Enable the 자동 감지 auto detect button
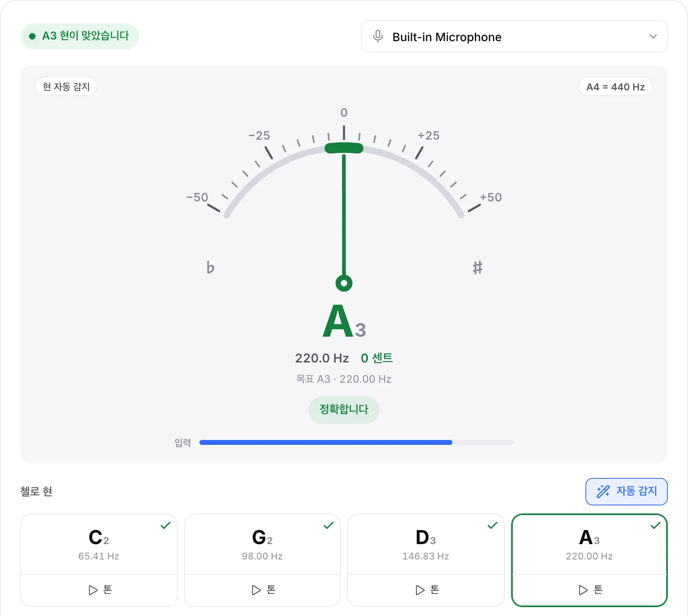 point(626,491)
